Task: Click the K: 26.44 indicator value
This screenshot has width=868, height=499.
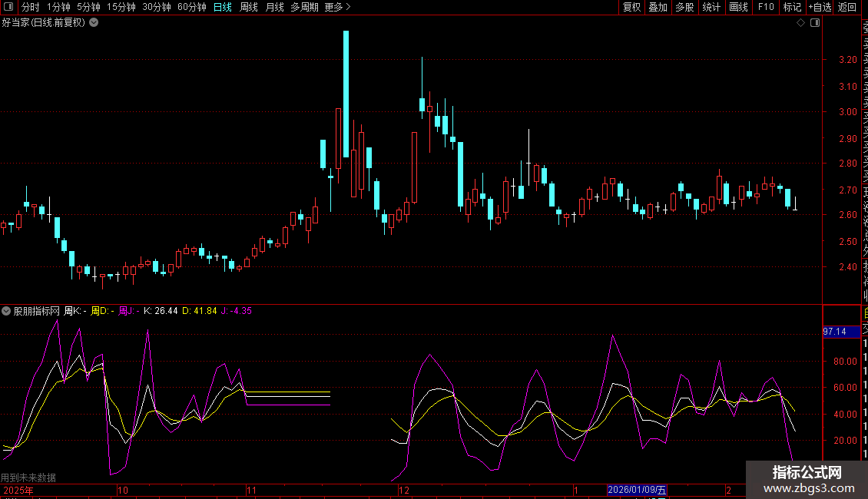Action: pyautogui.click(x=161, y=311)
